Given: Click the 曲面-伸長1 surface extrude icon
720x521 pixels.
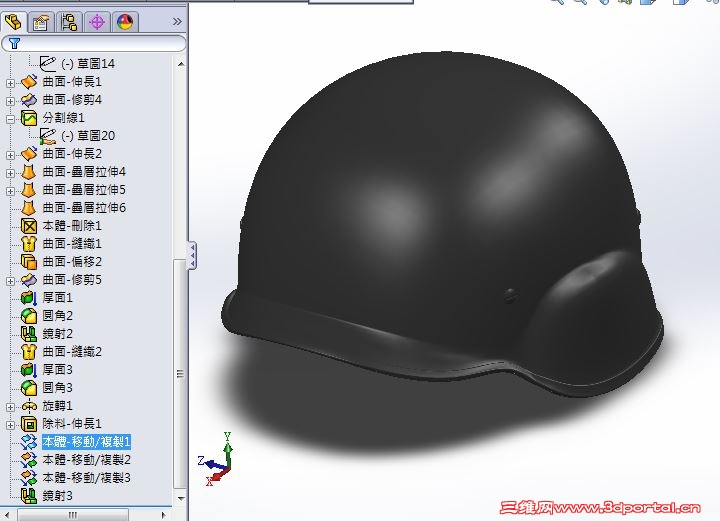Looking at the screenshot, I should click(29, 82).
